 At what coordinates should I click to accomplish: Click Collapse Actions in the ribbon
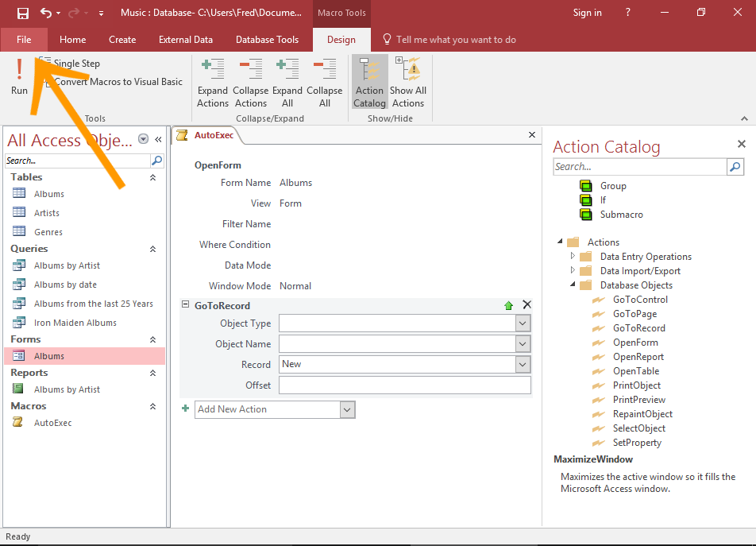[251, 83]
